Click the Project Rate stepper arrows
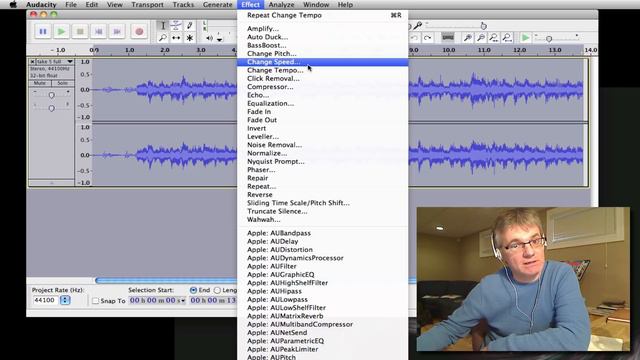This screenshot has height=360, width=640. click(65, 300)
